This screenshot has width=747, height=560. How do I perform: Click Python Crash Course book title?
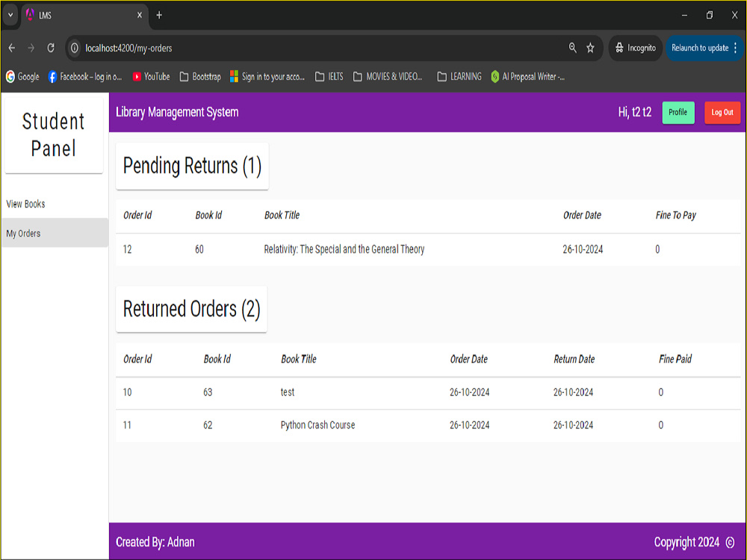[317, 425]
